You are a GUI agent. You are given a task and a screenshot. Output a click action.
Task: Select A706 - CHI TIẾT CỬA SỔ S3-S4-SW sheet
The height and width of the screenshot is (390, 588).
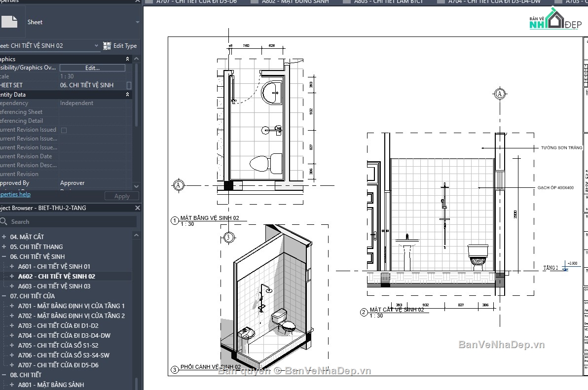click(64, 355)
